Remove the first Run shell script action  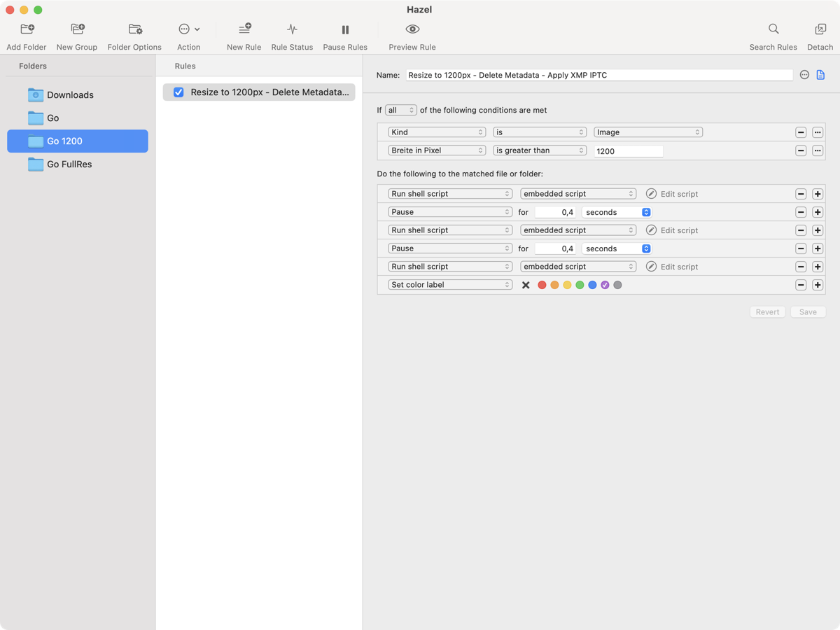pos(801,194)
